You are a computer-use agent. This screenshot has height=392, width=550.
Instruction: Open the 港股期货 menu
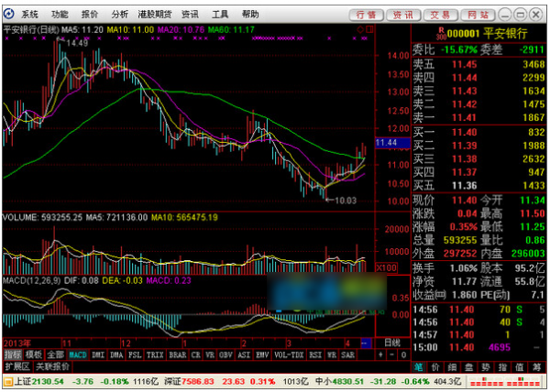(x=155, y=15)
